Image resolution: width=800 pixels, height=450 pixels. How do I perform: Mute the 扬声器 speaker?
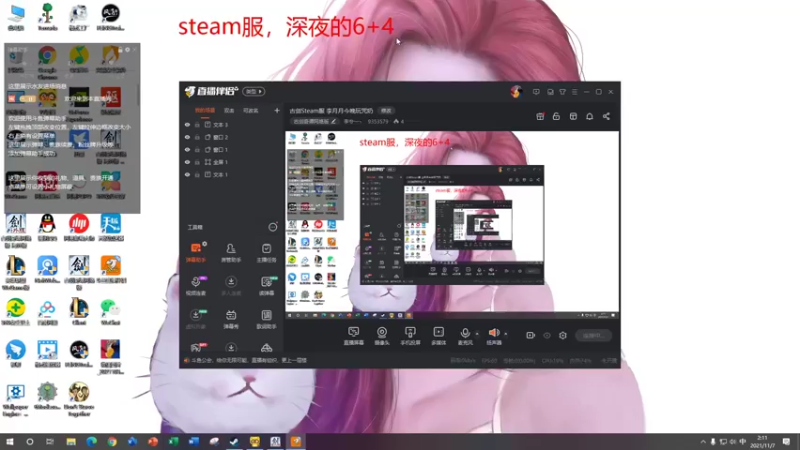pyautogui.click(x=493, y=336)
